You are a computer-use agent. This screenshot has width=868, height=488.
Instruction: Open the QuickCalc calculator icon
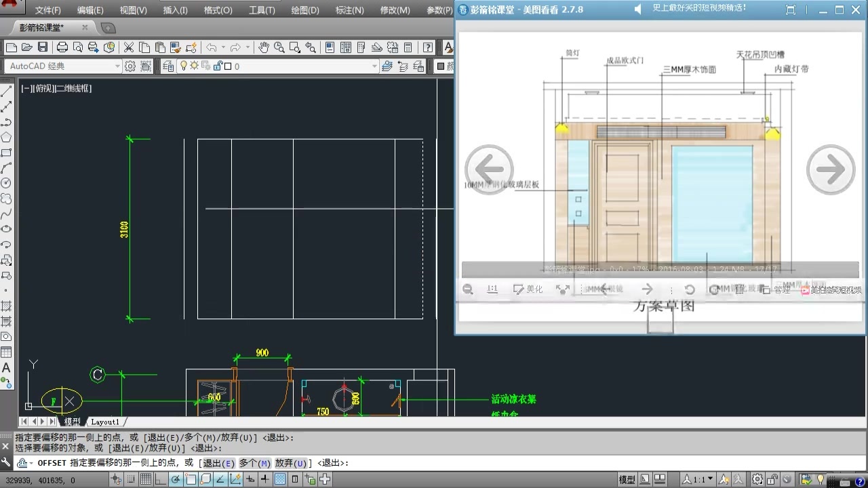coord(408,47)
